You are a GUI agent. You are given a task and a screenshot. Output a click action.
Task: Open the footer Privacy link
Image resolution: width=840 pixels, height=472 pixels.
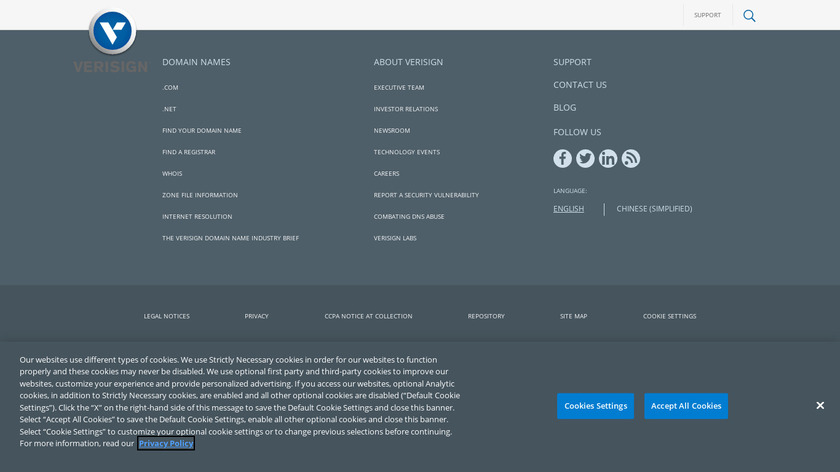(257, 316)
